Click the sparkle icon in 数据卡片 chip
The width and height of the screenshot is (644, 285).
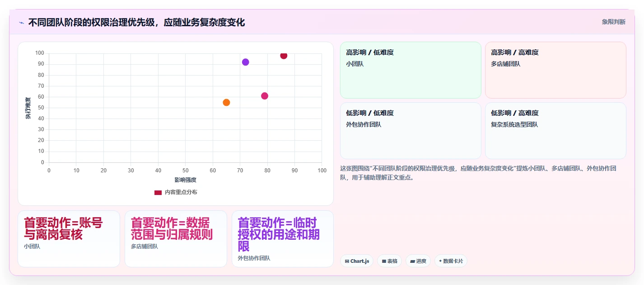(440, 261)
